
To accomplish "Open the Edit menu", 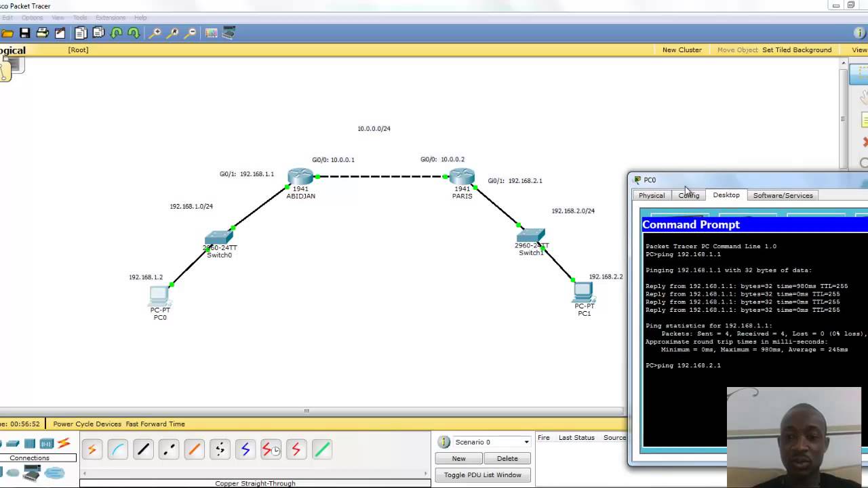I will pyautogui.click(x=6, y=18).
